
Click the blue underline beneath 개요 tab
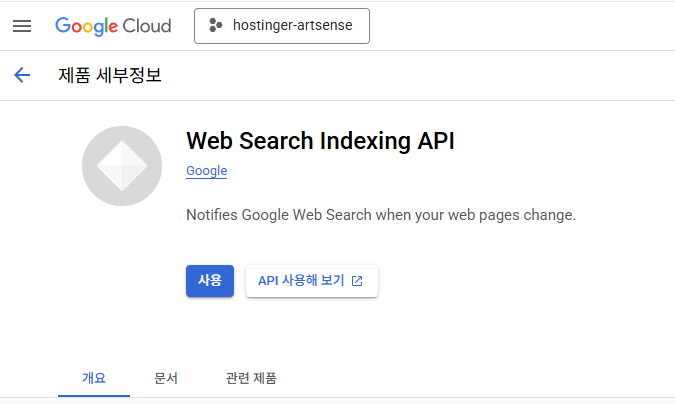click(x=94, y=396)
